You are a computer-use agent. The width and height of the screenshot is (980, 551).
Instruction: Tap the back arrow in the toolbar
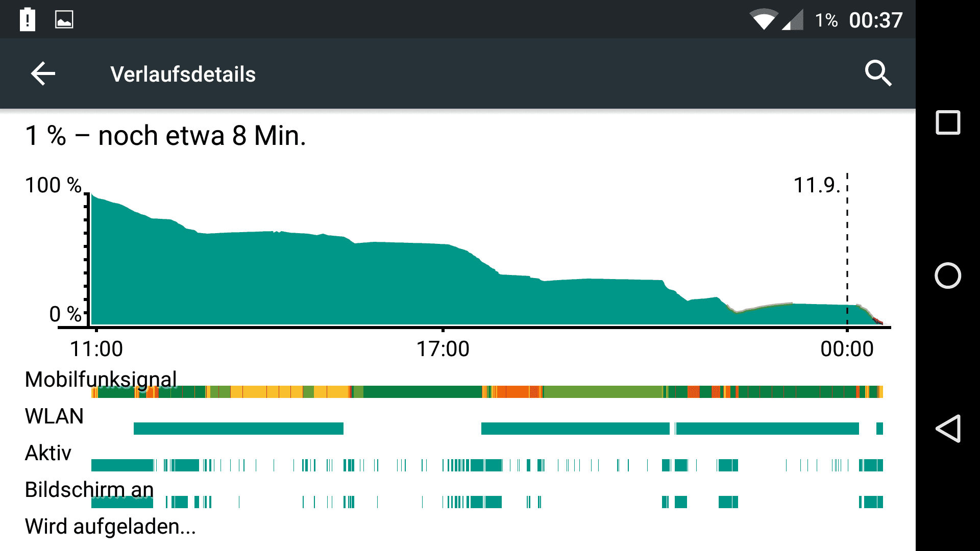[43, 74]
